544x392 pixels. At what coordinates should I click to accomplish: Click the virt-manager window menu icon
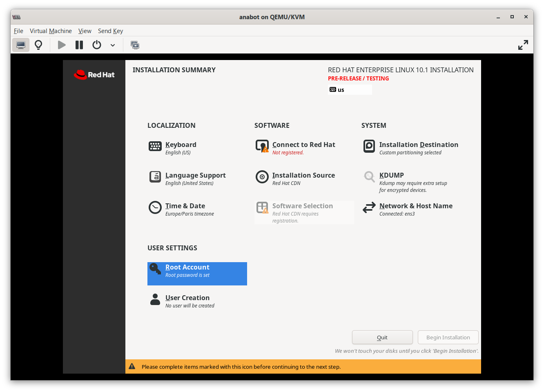[16, 17]
